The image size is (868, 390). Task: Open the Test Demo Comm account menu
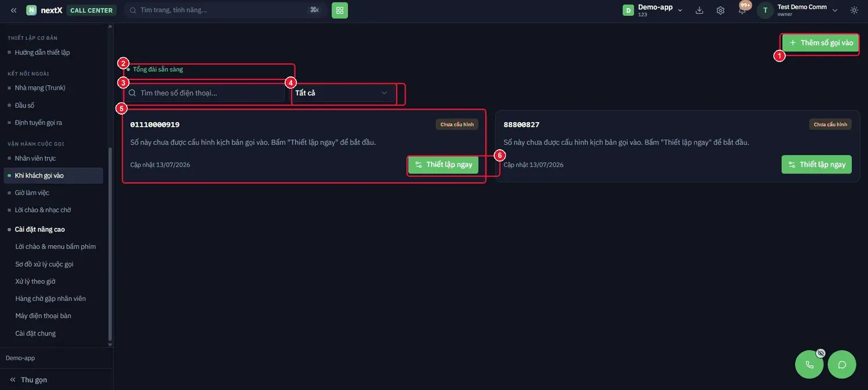point(807,10)
